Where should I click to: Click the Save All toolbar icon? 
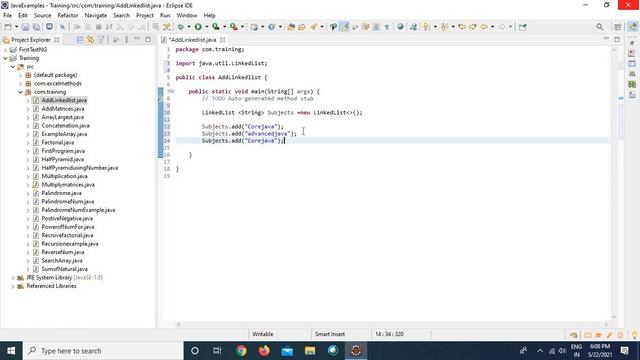click(x=36, y=27)
